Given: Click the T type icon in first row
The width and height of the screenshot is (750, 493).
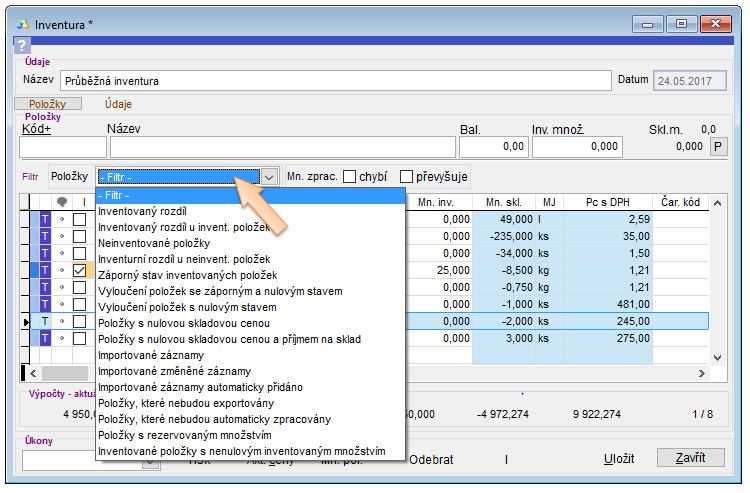Looking at the screenshot, I should pyautogui.click(x=45, y=219).
